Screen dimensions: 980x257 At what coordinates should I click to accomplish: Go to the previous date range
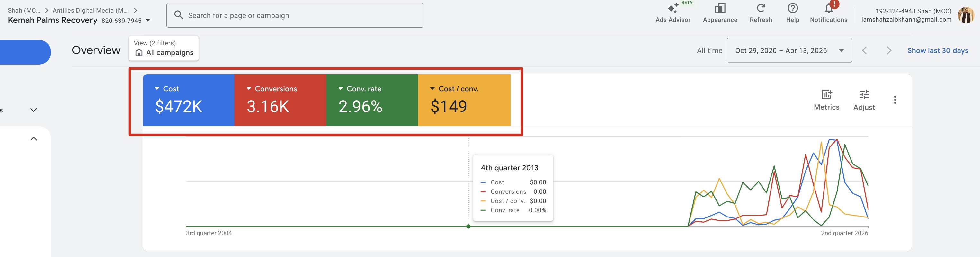pos(864,50)
